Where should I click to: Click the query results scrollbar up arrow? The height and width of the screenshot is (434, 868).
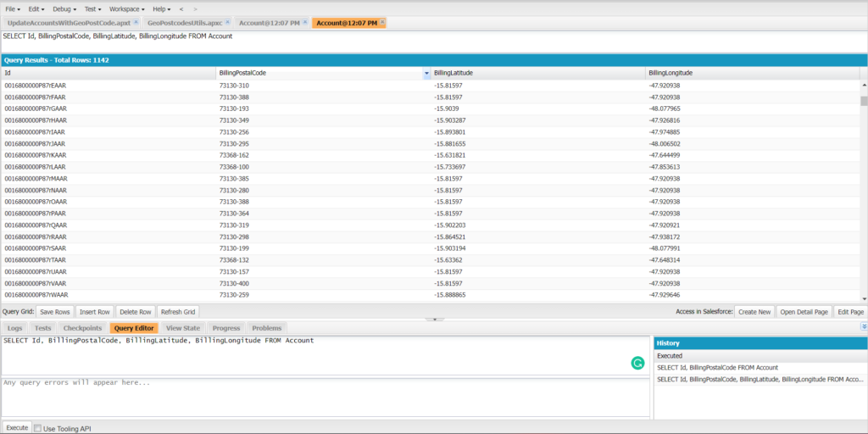click(x=864, y=85)
